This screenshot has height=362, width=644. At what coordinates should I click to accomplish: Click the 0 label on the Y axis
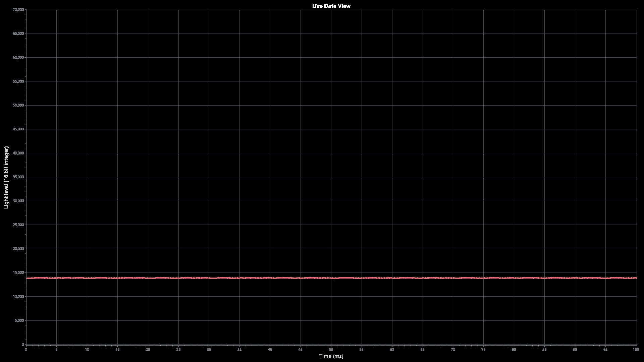pos(23,344)
